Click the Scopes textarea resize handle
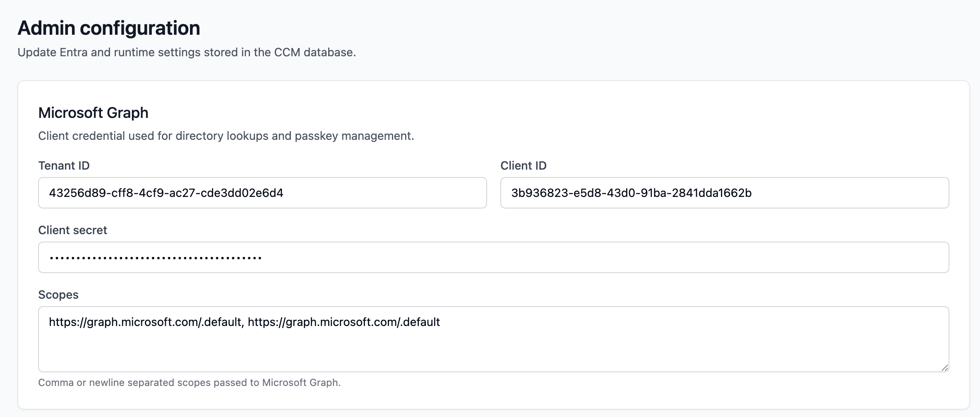Viewport: 980px width, 417px height. 944,368
